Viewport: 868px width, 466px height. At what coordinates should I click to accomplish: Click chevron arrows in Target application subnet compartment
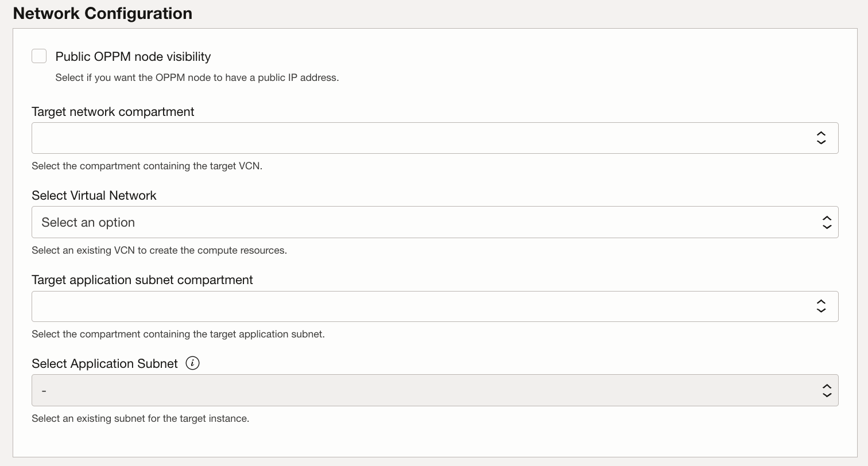(x=821, y=306)
